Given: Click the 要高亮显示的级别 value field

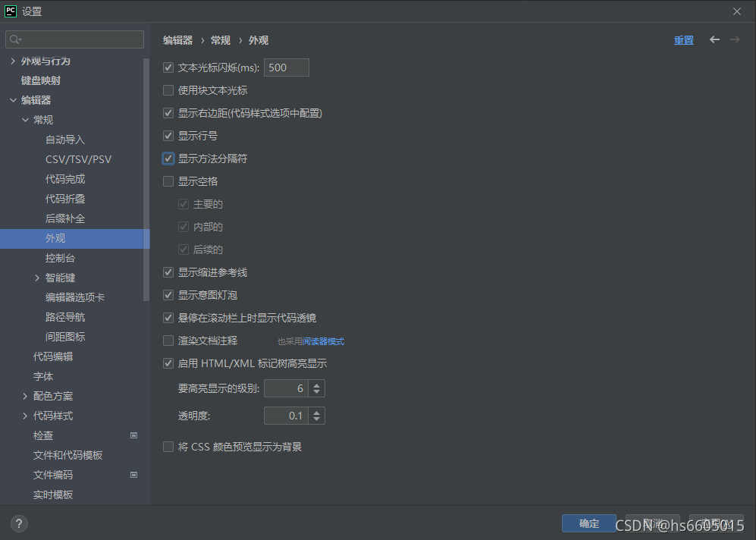Looking at the screenshot, I should [286, 388].
